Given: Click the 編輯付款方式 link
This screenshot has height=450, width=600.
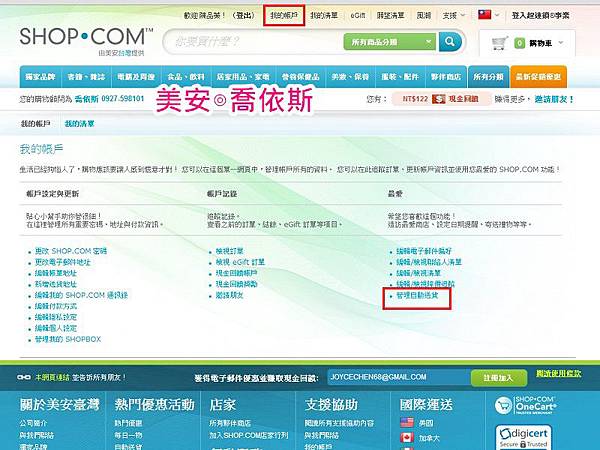Looking at the screenshot, I should pos(56,306).
